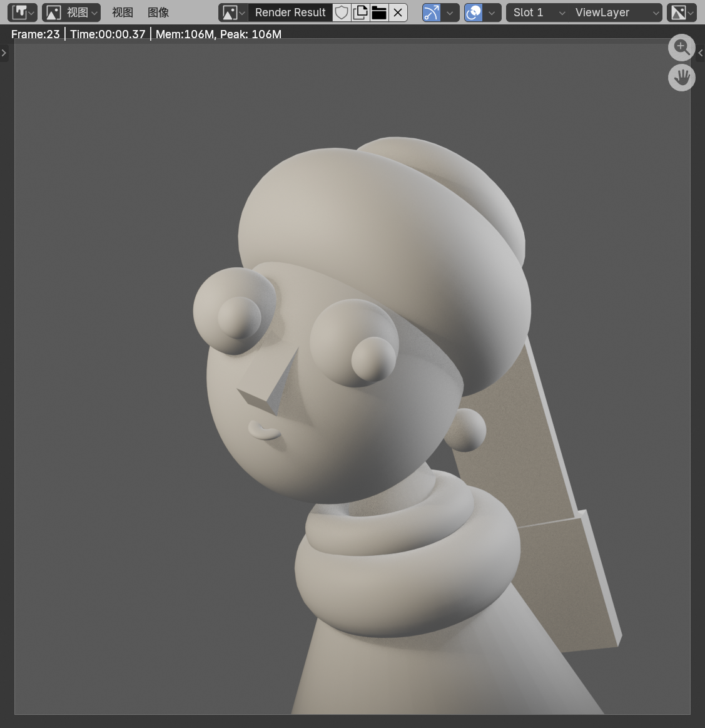This screenshot has width=705, height=728.
Task: Toggle the gizmo display button
Action: [x=431, y=13]
